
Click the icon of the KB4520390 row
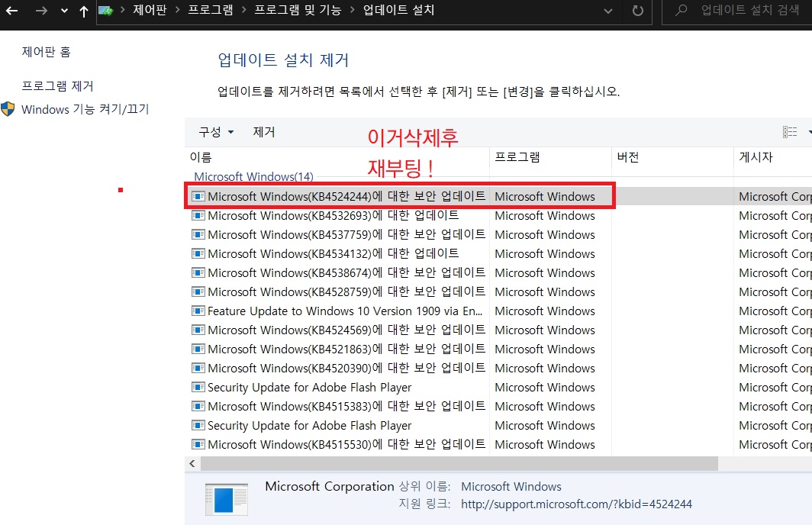click(198, 368)
